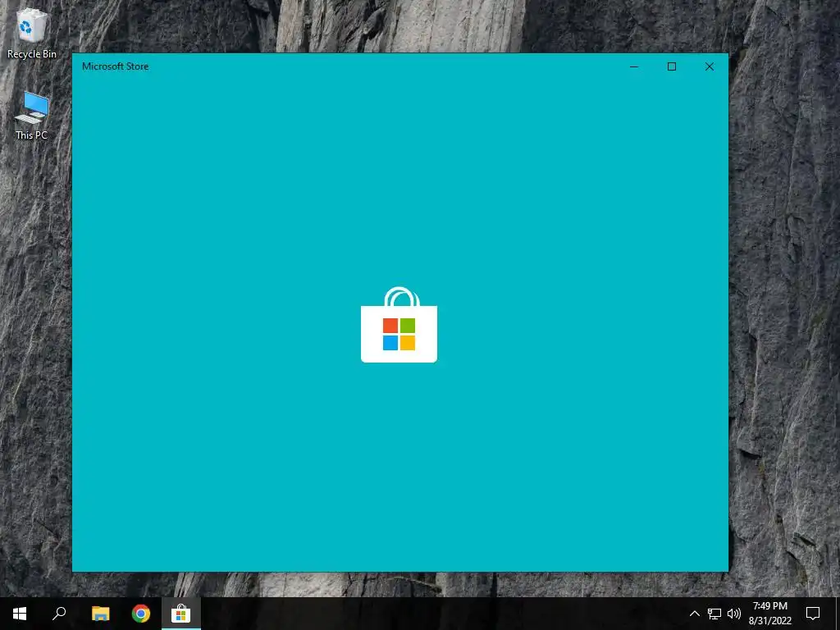The height and width of the screenshot is (630, 840).
Task: Open Action Center notifications icon
Action: (x=813, y=614)
